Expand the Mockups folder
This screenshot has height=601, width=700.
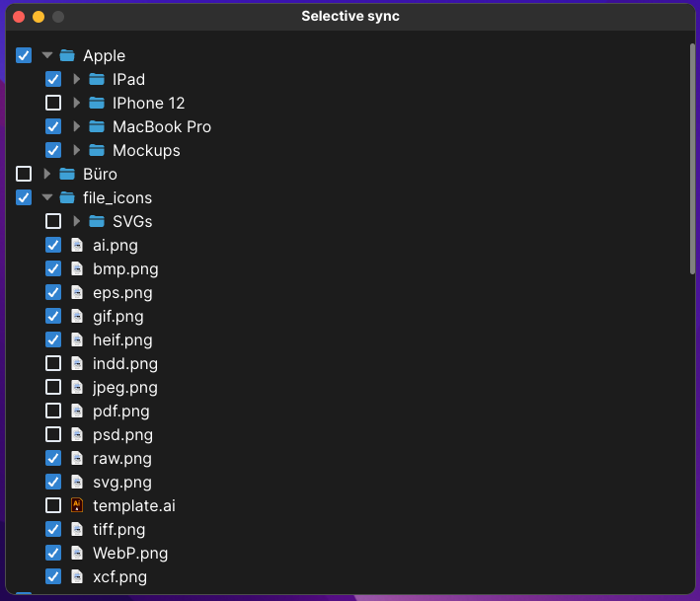click(77, 150)
